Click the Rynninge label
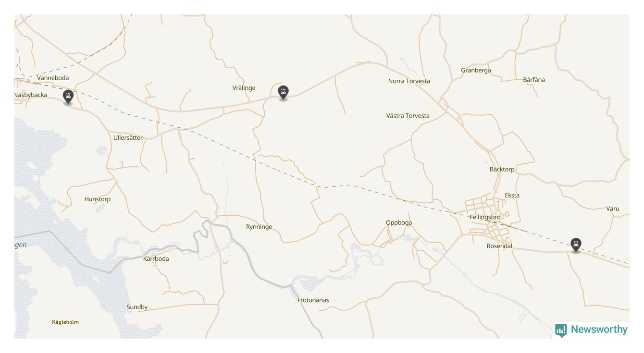644x353 pixels. point(259,227)
